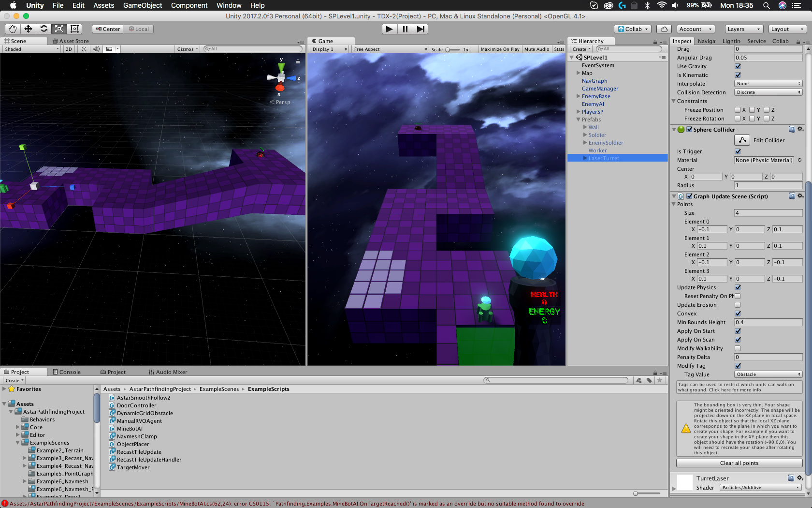Screen dimensions: 812x508
Task: Open the Tag Value Obstacle dropdown
Action: (x=768, y=374)
